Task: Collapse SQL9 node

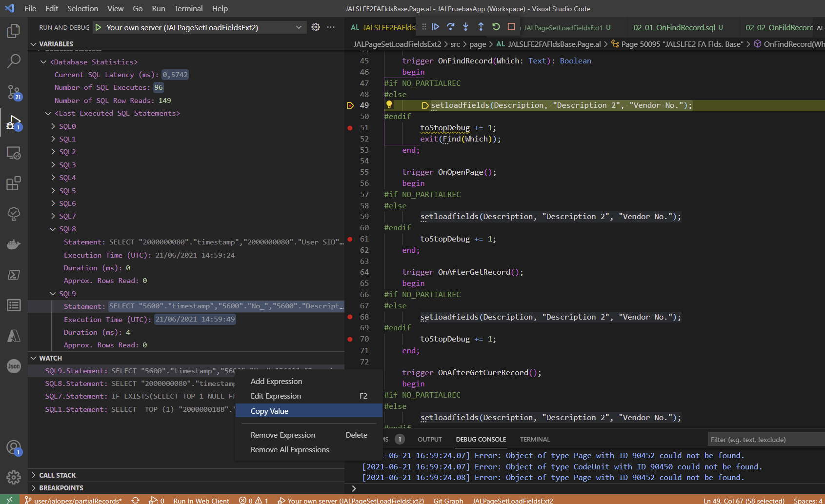Action: [x=53, y=294]
